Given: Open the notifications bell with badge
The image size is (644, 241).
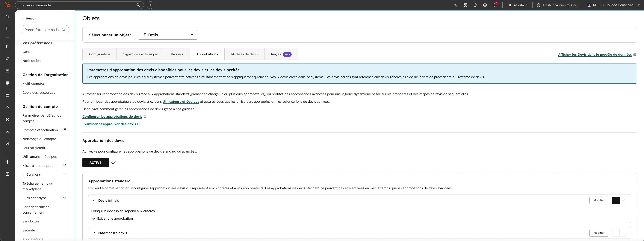Looking at the screenshot, I should point(495,5).
